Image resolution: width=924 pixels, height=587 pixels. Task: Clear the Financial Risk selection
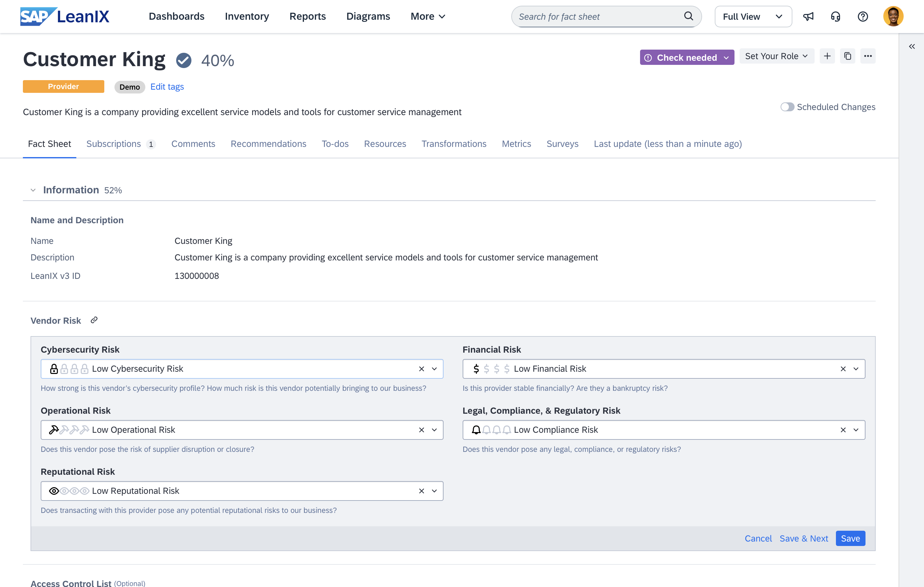(843, 369)
